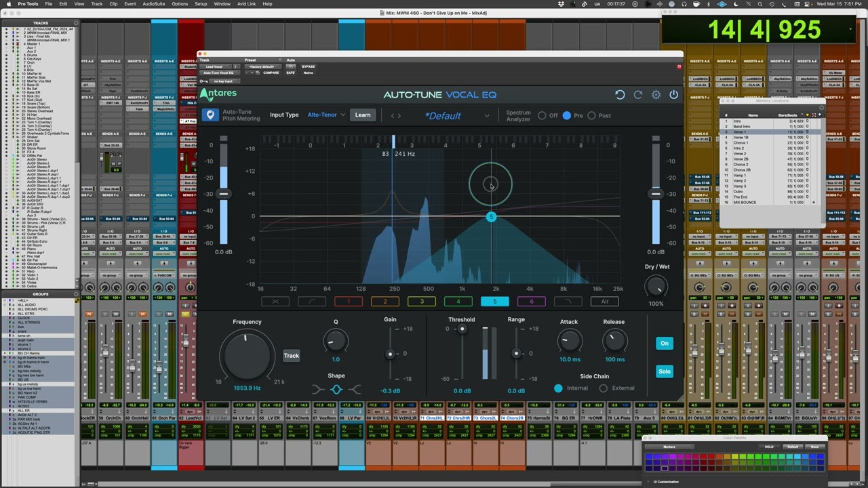Image resolution: width=868 pixels, height=488 pixels.
Task: Click the Learn button
Action: click(363, 115)
